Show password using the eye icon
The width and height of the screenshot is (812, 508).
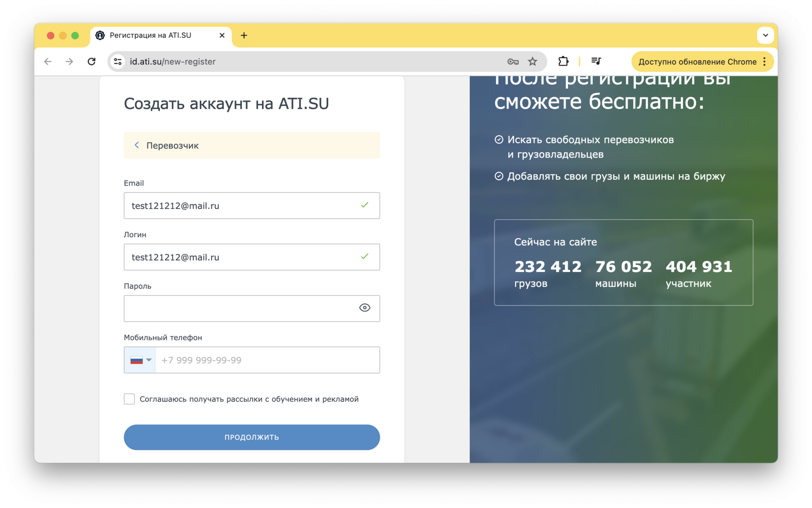pos(364,308)
